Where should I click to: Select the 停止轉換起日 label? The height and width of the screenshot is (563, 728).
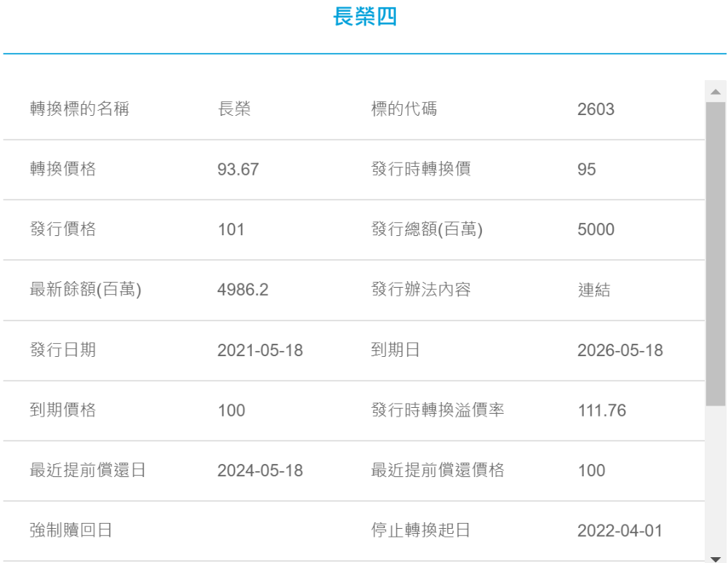click(x=421, y=530)
